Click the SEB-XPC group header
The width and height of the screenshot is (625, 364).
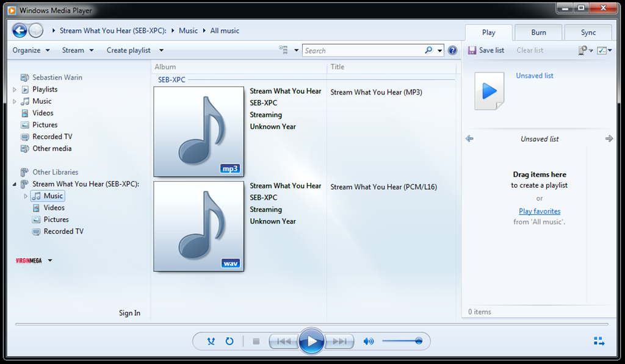pos(172,80)
